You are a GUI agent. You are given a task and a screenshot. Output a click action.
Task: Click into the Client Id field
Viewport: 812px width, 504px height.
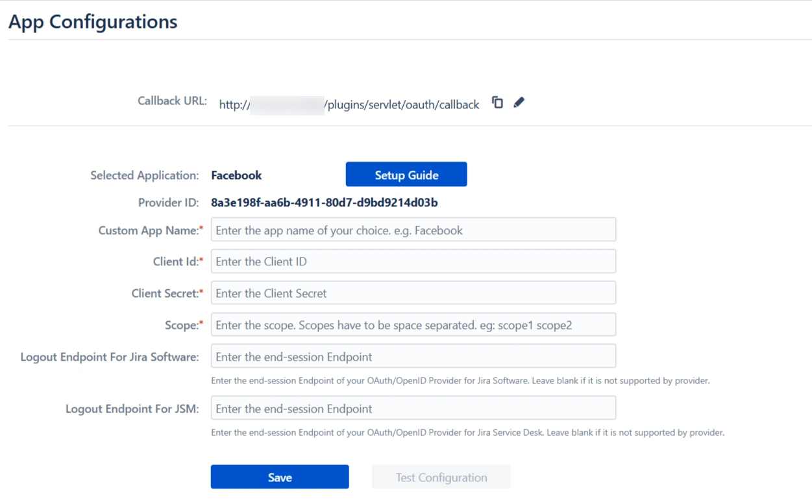[x=413, y=261]
